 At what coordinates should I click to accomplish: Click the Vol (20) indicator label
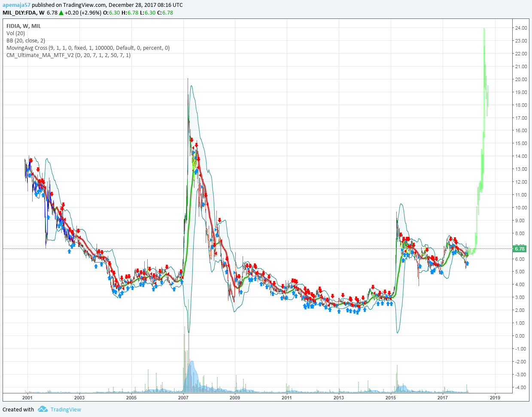(16, 33)
